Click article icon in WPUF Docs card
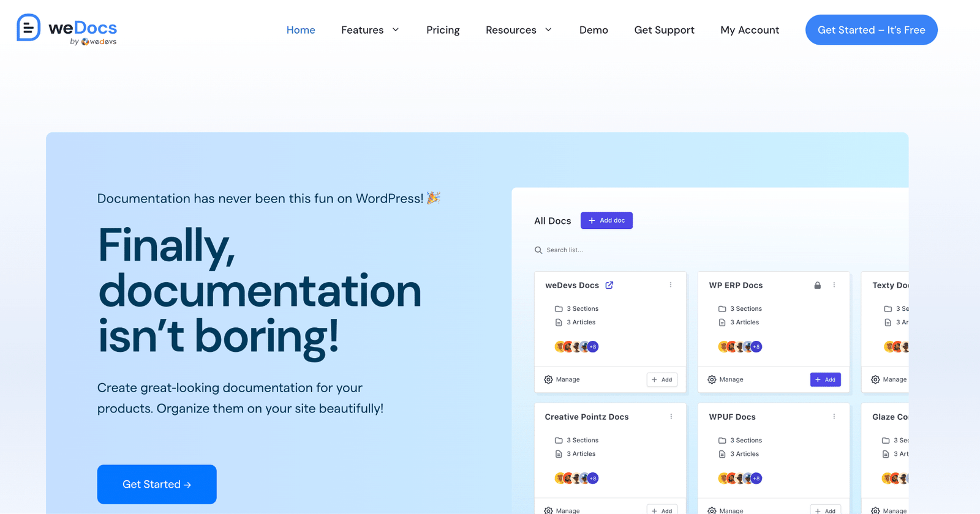The height and width of the screenshot is (514, 980). [x=722, y=454]
